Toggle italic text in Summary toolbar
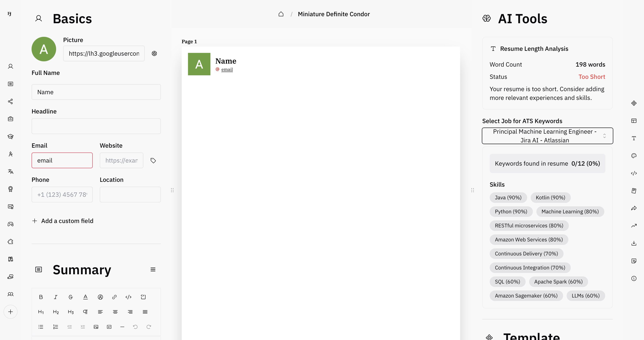Screen dimensions: 644x340 pyautogui.click(x=55, y=297)
